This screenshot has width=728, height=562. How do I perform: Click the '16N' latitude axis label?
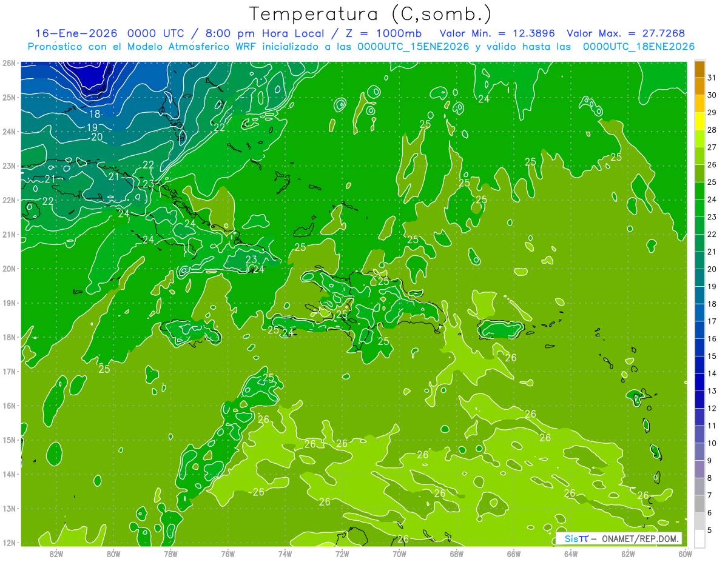click(9, 406)
